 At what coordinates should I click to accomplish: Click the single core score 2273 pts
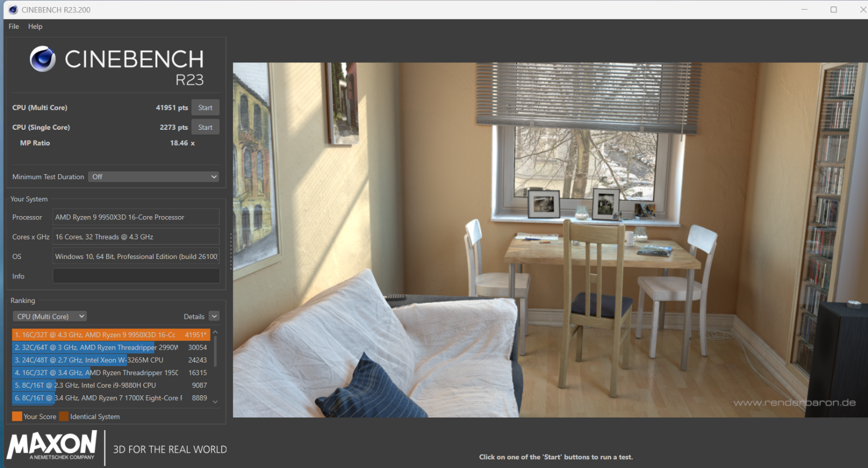(174, 127)
